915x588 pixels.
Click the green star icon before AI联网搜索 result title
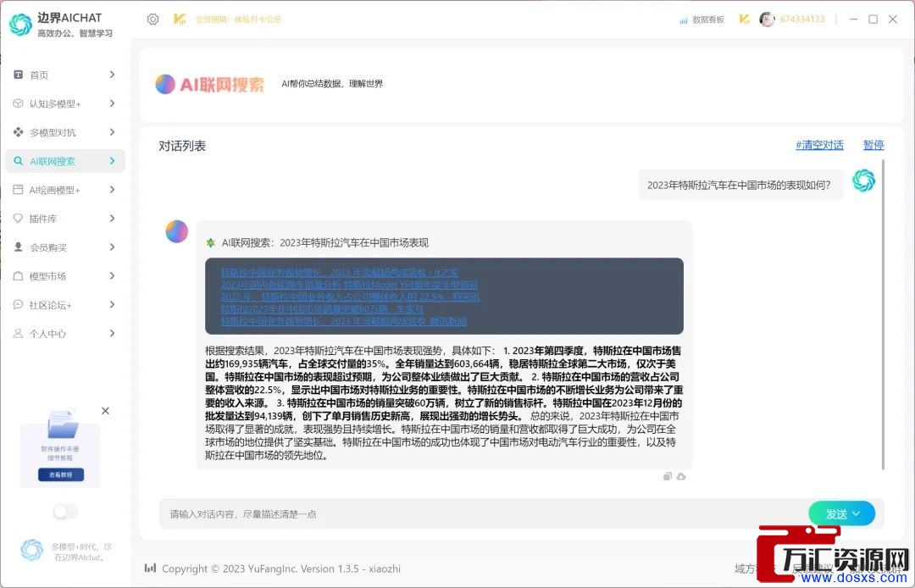pyautogui.click(x=211, y=242)
